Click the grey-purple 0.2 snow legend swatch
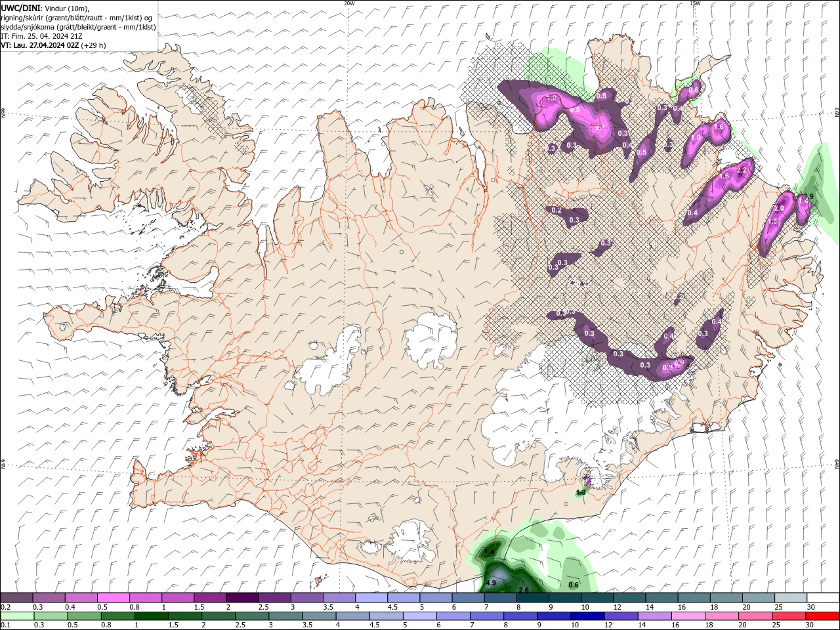840x630 pixels. click(16, 598)
